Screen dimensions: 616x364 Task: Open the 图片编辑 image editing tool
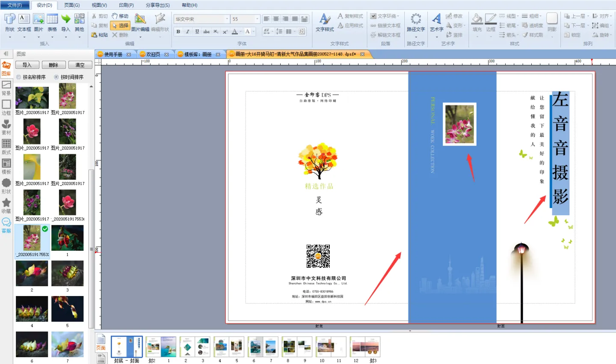pos(140,19)
